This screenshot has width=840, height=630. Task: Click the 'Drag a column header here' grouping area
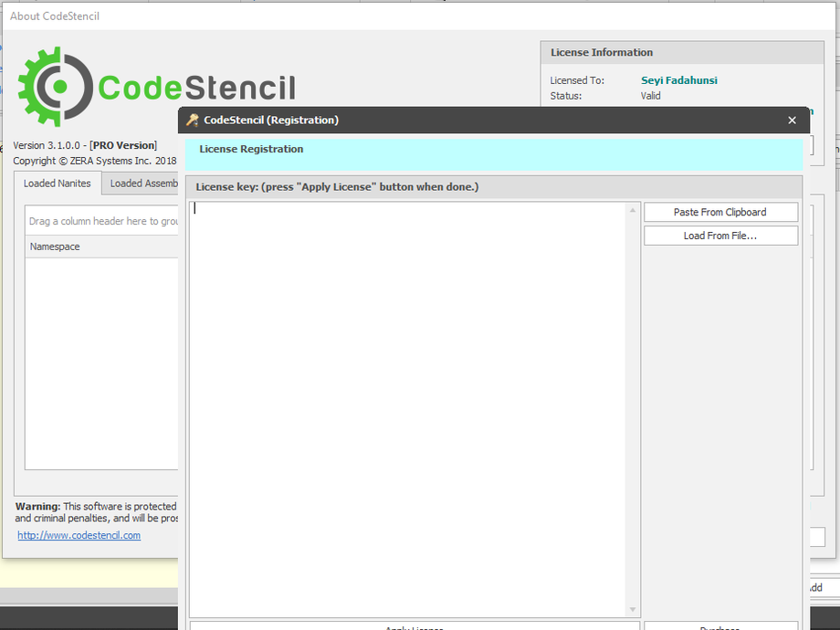click(x=101, y=221)
